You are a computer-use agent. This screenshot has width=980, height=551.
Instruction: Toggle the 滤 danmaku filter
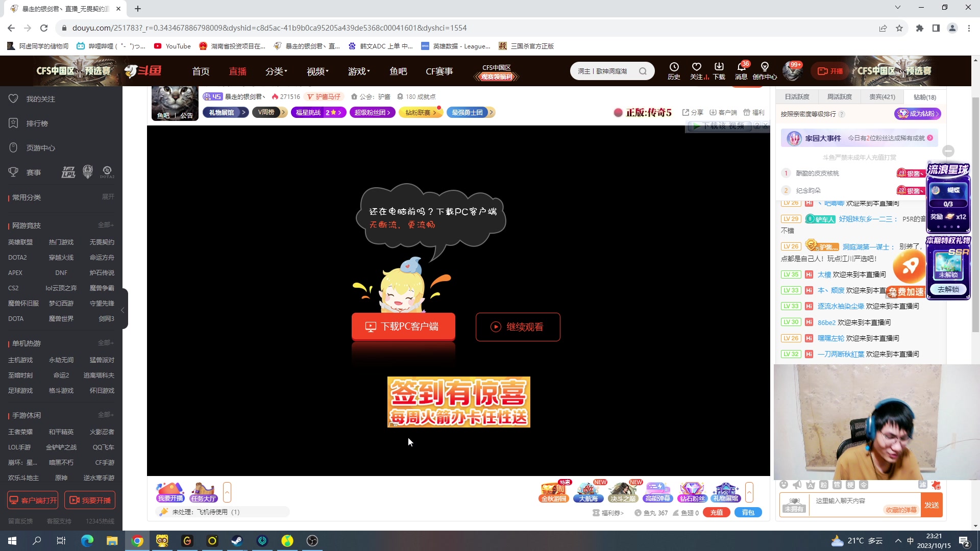click(923, 485)
